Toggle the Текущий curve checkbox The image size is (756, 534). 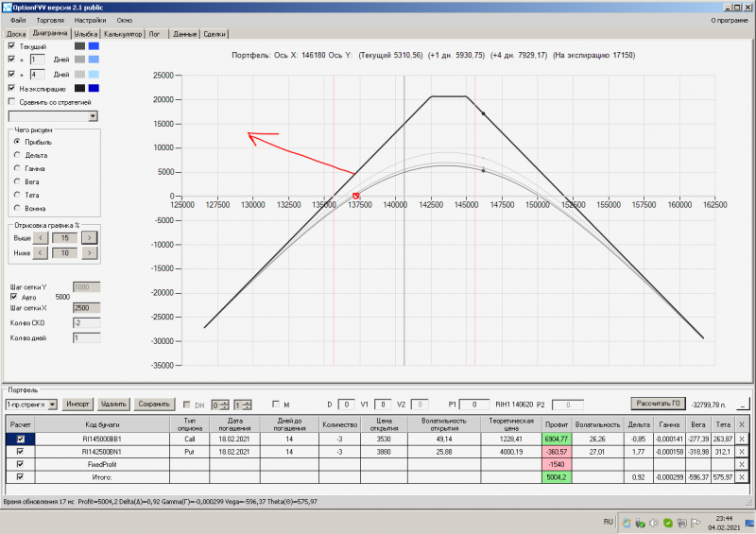(x=11, y=45)
